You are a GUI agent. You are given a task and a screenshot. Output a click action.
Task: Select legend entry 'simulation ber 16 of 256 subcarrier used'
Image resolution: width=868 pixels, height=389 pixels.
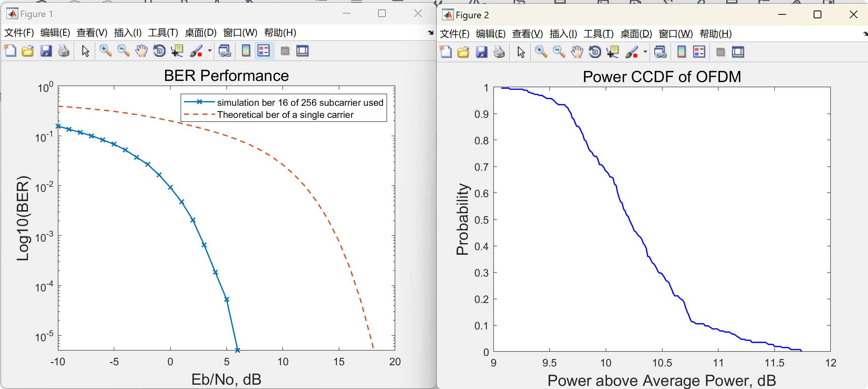300,103
